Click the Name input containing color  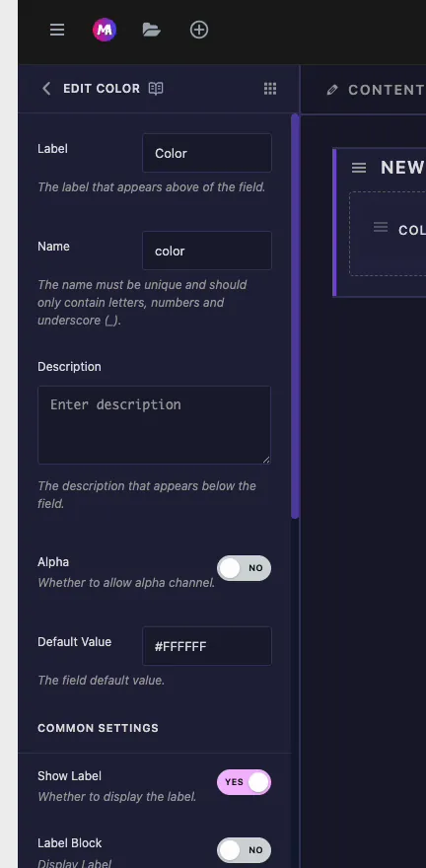click(207, 251)
